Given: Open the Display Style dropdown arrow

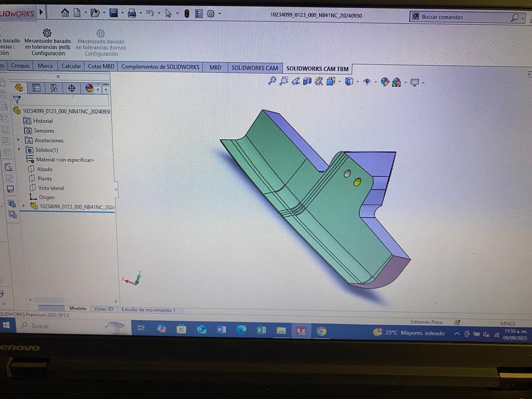Looking at the screenshot, I should coord(357,82).
